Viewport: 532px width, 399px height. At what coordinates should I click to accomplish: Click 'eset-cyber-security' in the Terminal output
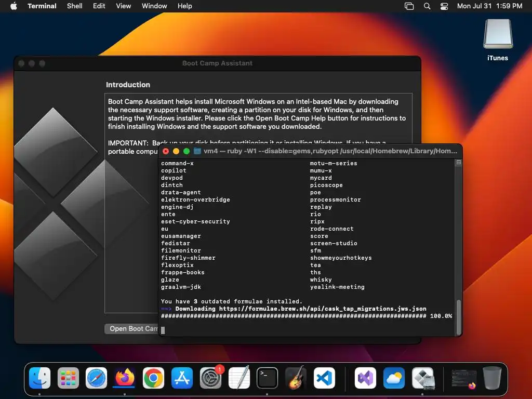[195, 221]
